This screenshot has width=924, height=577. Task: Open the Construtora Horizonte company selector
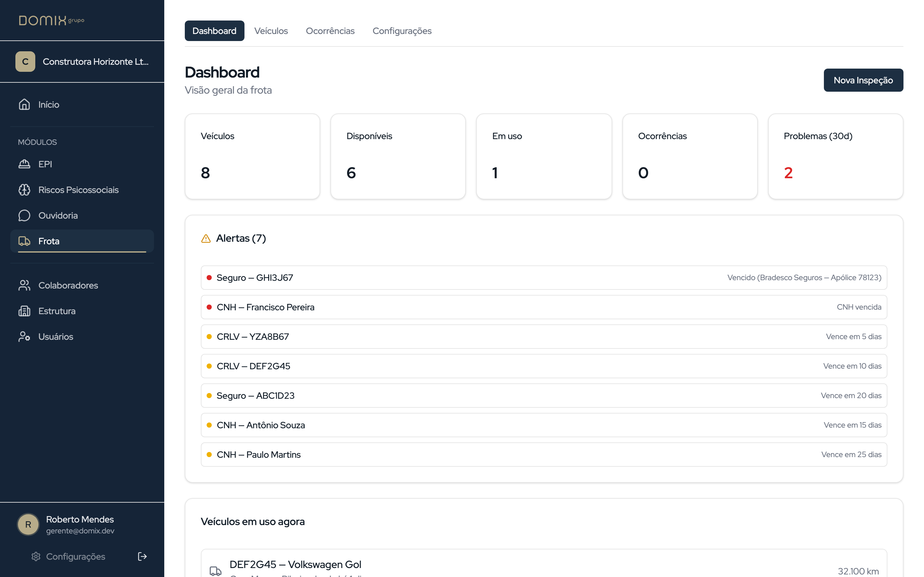click(82, 62)
